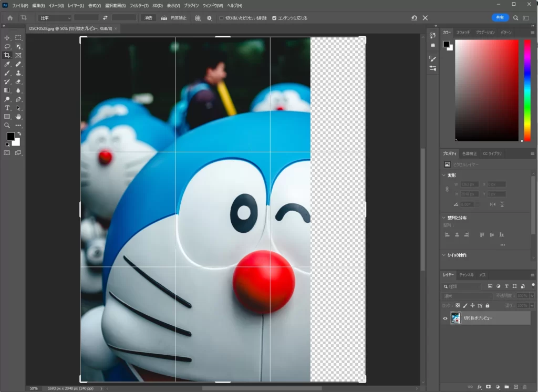Viewport: 538px width, 392px height.
Task: Select the Gradient tool
Action: pyautogui.click(x=7, y=90)
